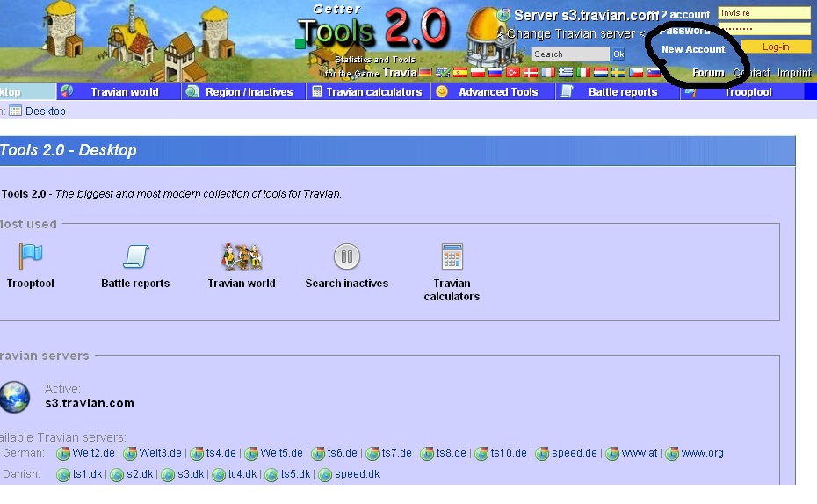The width and height of the screenshot is (817, 504).
Task: Open the Imprint link
Action: 794,73
